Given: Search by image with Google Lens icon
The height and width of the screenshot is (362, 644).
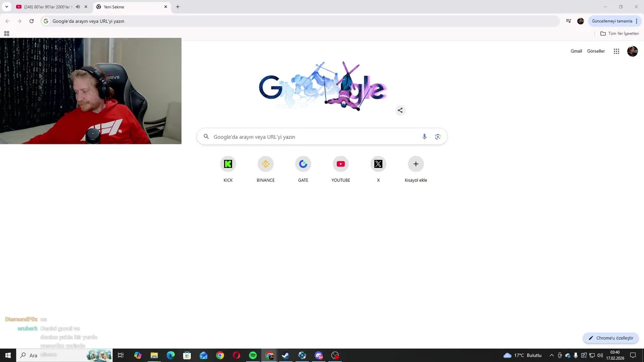Looking at the screenshot, I should coord(438,137).
